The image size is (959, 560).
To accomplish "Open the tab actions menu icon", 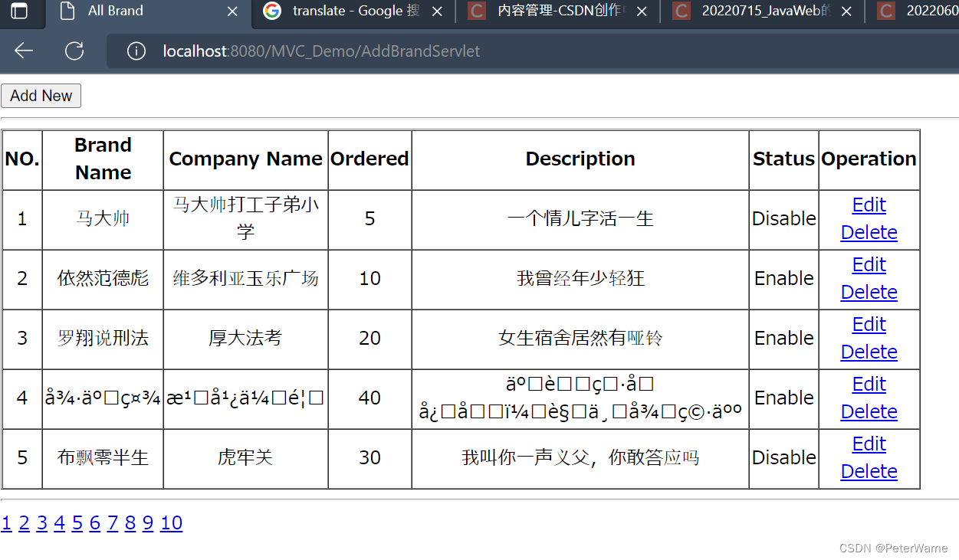I will [18, 11].
